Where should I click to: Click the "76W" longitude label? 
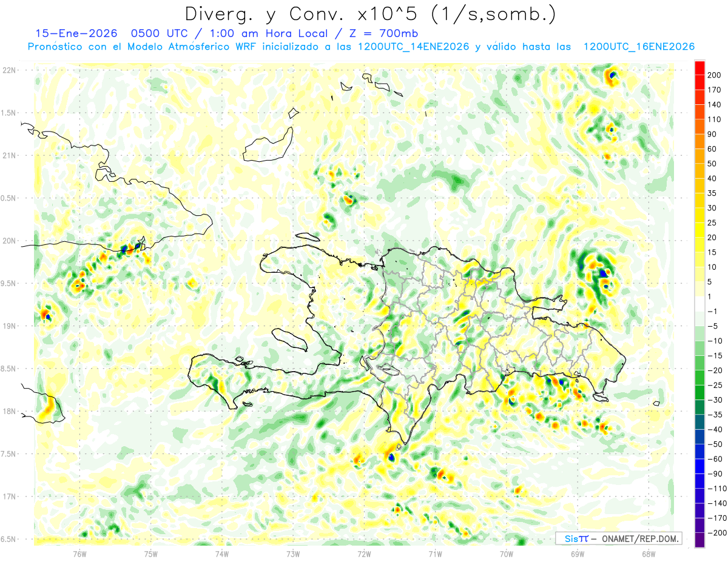(79, 554)
